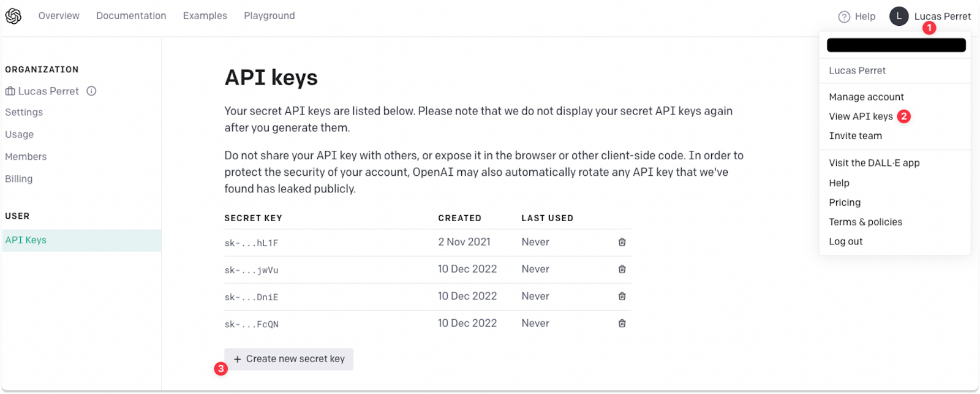Click the secret key sk-...jwVu text

[x=251, y=270]
